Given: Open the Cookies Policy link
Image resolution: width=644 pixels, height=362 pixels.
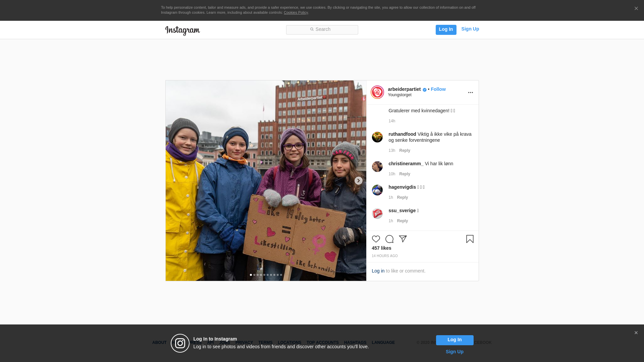Looking at the screenshot, I should click(x=296, y=12).
